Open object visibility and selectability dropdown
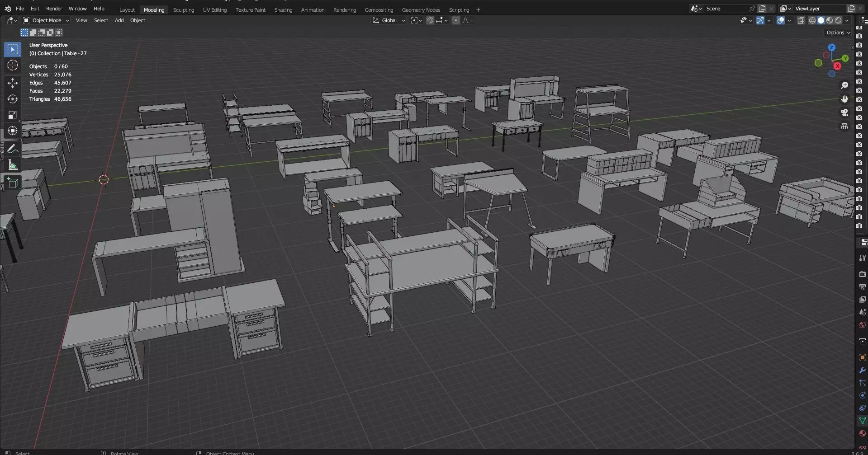868x455 pixels. pos(746,20)
